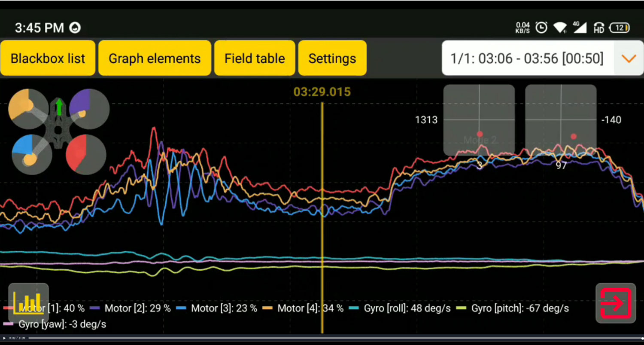
Task: Tap the purple front-right motor indicator
Action: click(x=89, y=109)
